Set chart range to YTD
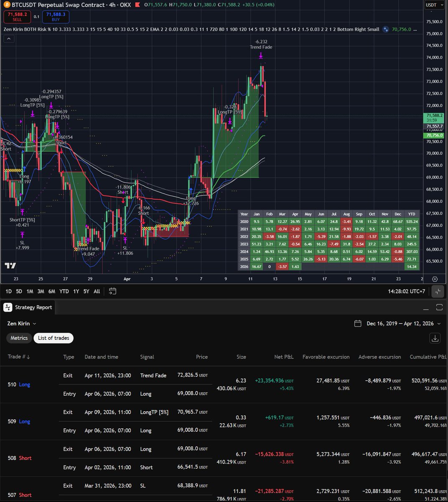 64,291
